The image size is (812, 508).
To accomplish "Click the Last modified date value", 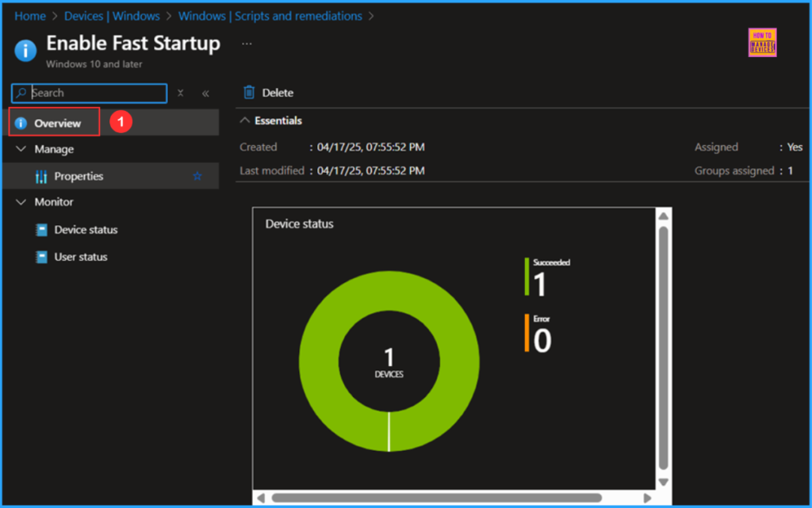I will click(371, 170).
